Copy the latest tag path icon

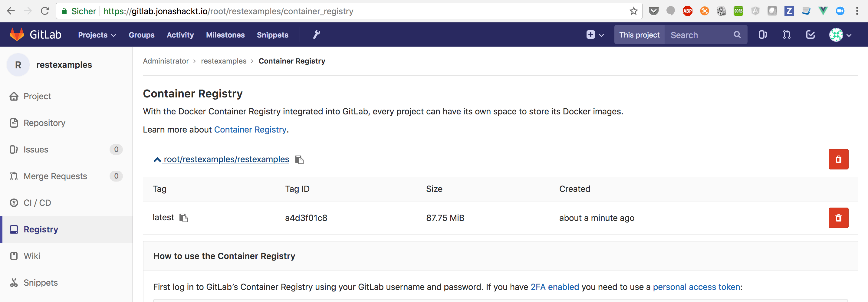(183, 218)
